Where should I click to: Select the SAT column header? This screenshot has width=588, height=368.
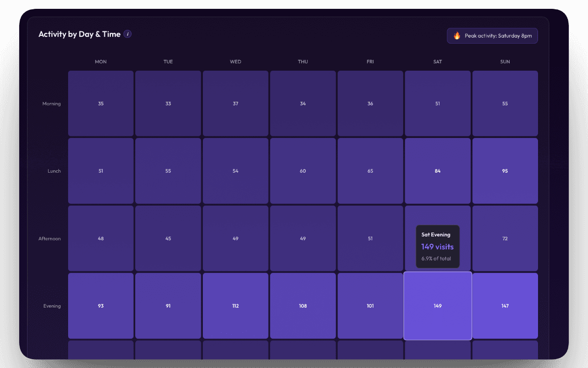pos(438,61)
